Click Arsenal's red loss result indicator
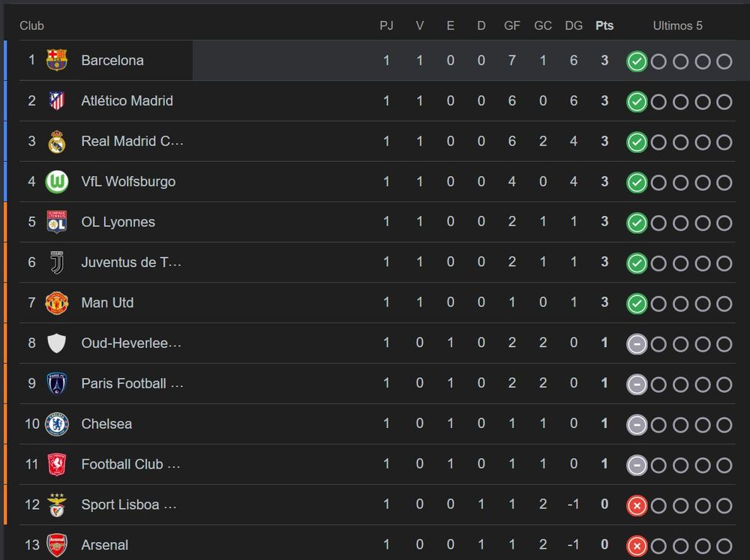 637,546
